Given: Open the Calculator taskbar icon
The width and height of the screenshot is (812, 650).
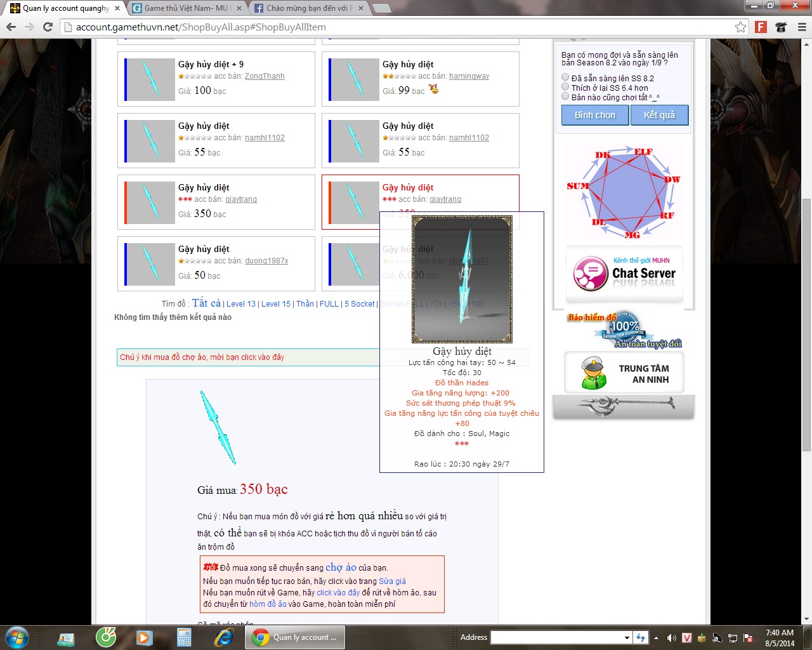Looking at the screenshot, I should 184,637.
